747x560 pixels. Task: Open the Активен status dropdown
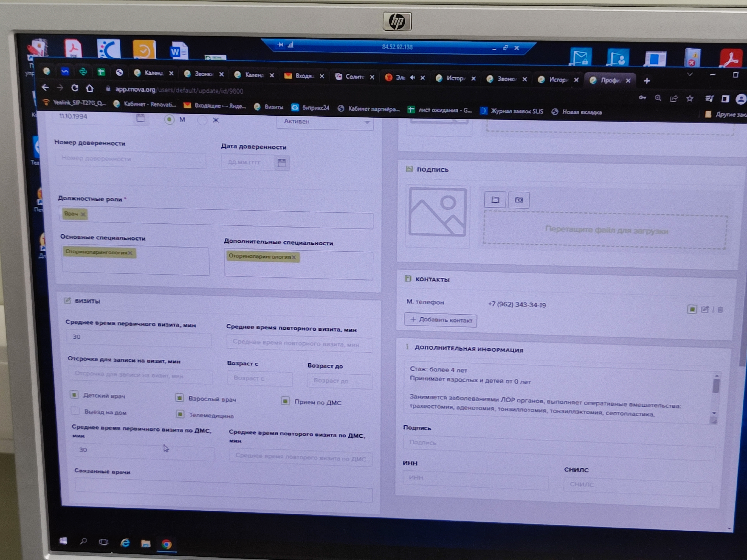(325, 122)
